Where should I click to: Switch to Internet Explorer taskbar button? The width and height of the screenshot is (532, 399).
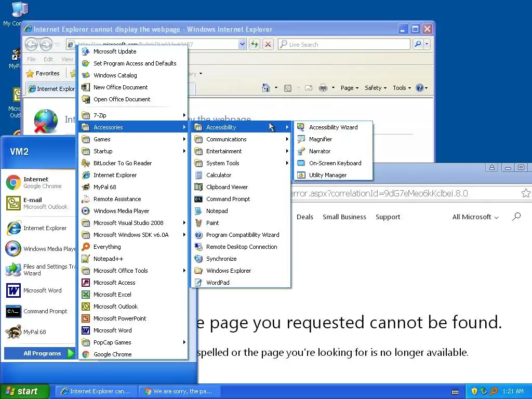(x=96, y=391)
